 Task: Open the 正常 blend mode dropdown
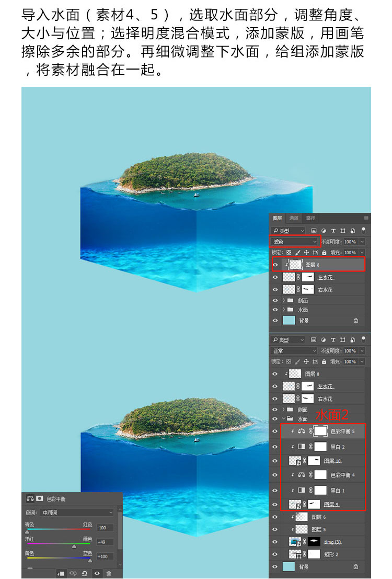(x=294, y=350)
